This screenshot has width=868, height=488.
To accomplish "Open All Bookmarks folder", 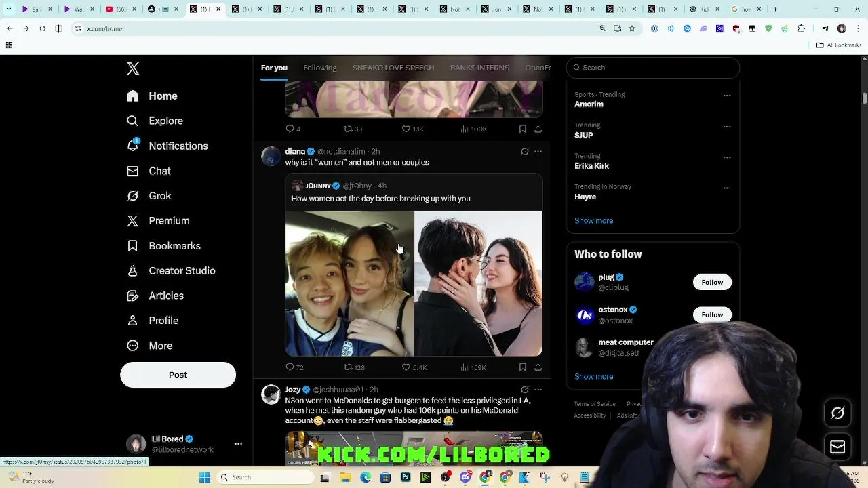I will [x=839, y=45].
